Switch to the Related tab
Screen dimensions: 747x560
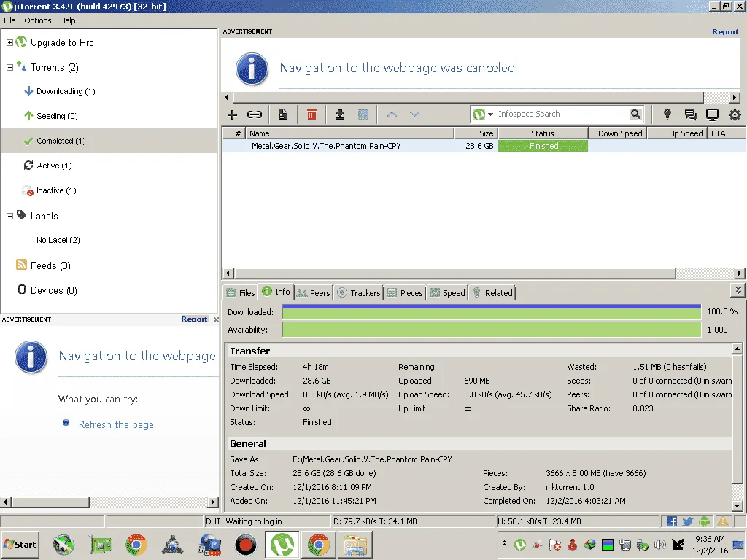[x=493, y=293]
